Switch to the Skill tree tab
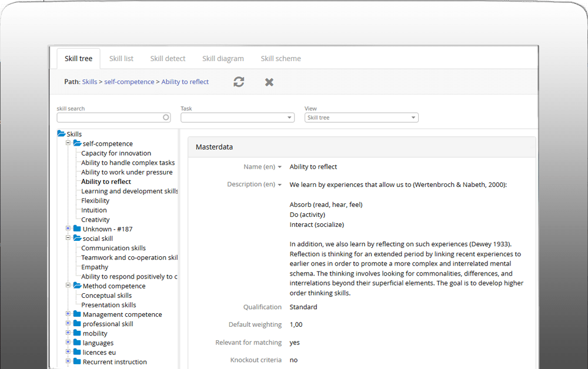 [78, 59]
